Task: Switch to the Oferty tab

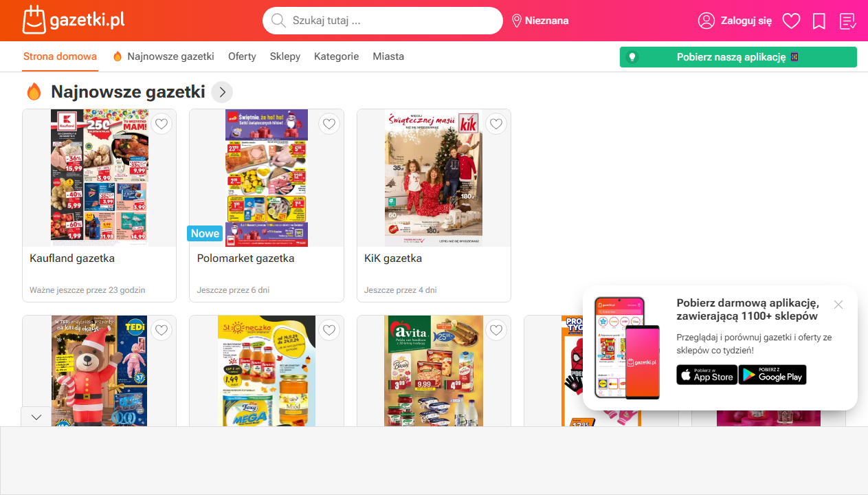Action: click(242, 56)
